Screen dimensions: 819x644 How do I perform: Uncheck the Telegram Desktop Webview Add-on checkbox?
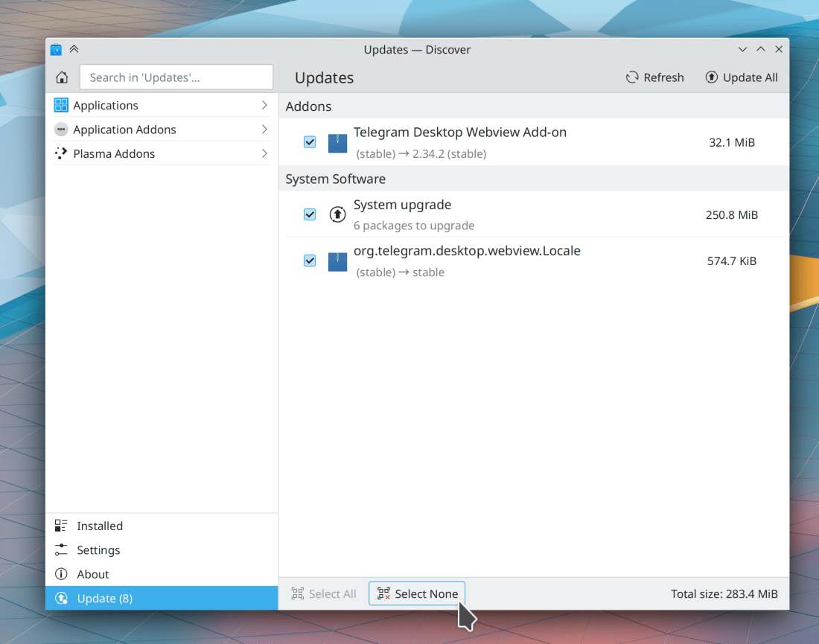pos(310,142)
